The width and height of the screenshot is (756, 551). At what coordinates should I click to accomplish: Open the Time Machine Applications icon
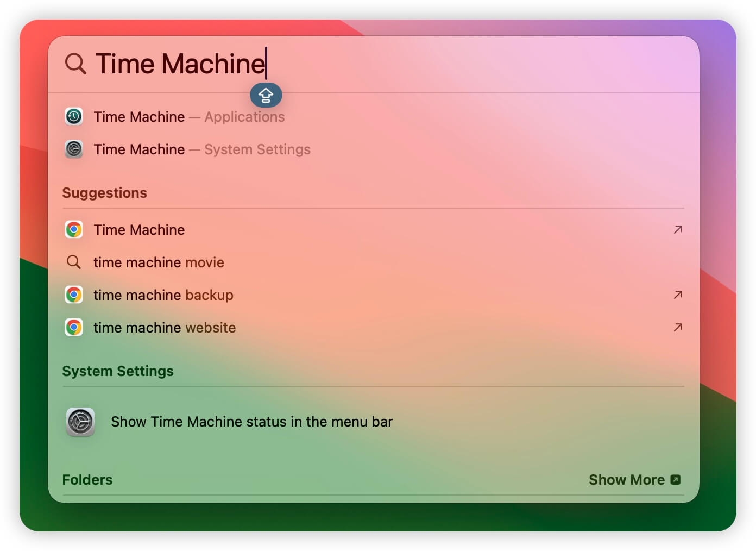[74, 116]
